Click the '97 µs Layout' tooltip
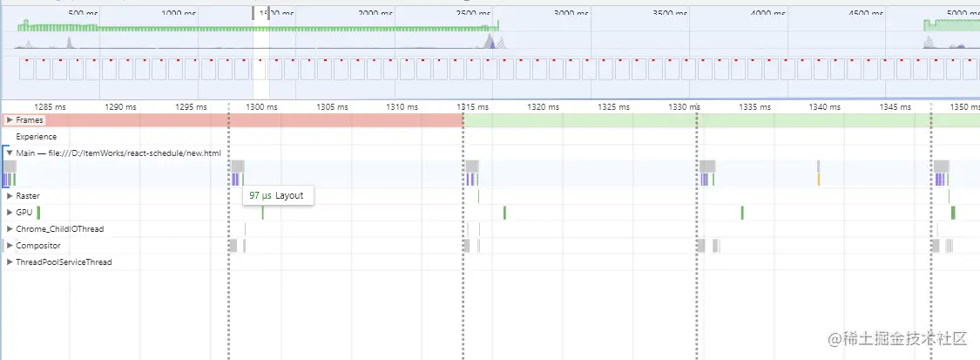The height and width of the screenshot is (360, 980). click(x=278, y=195)
